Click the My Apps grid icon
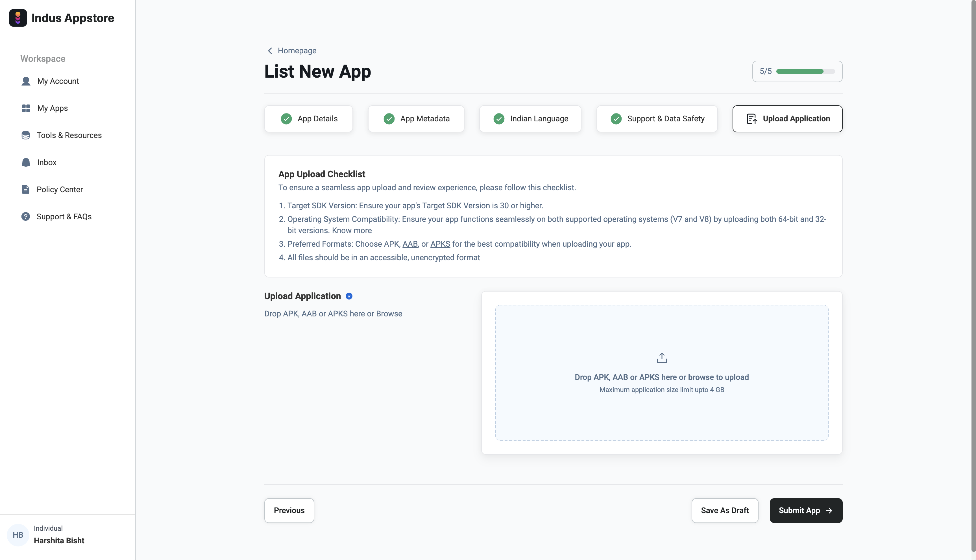The width and height of the screenshot is (976, 560). tap(26, 108)
